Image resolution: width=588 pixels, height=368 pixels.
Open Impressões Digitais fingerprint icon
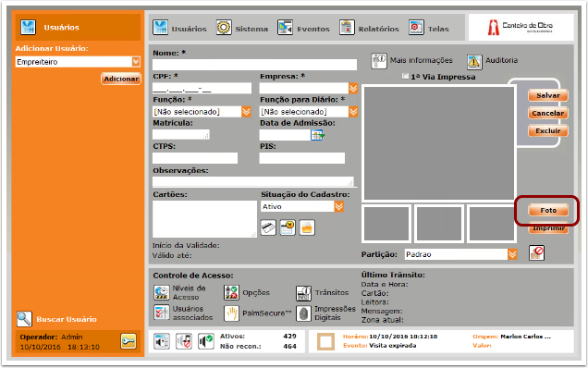(303, 313)
